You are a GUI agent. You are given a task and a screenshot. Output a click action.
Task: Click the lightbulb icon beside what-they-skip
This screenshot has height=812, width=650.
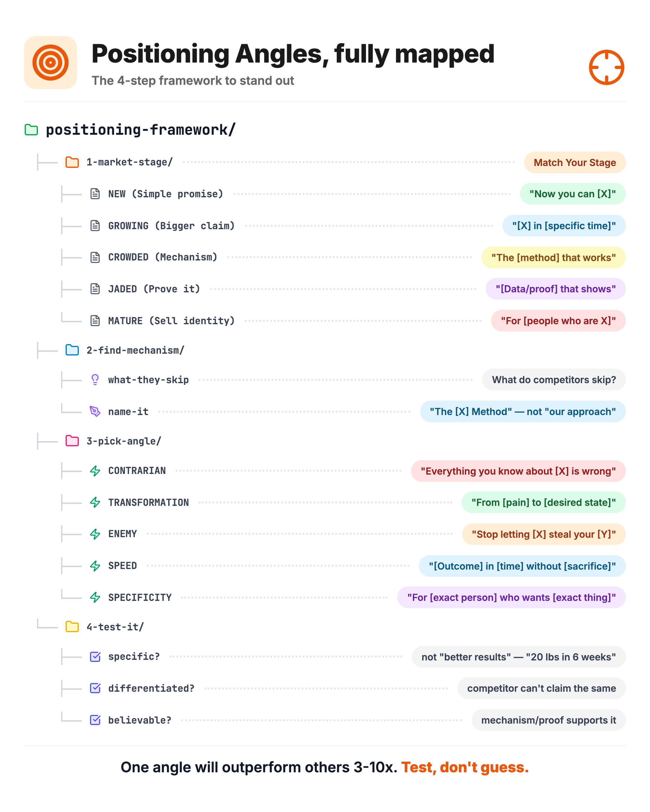coord(95,380)
